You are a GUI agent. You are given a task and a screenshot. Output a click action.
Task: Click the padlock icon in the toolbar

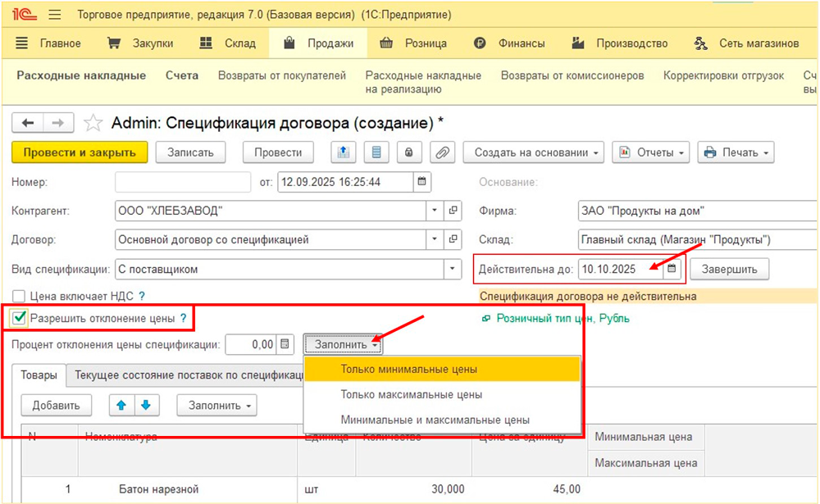click(x=408, y=152)
